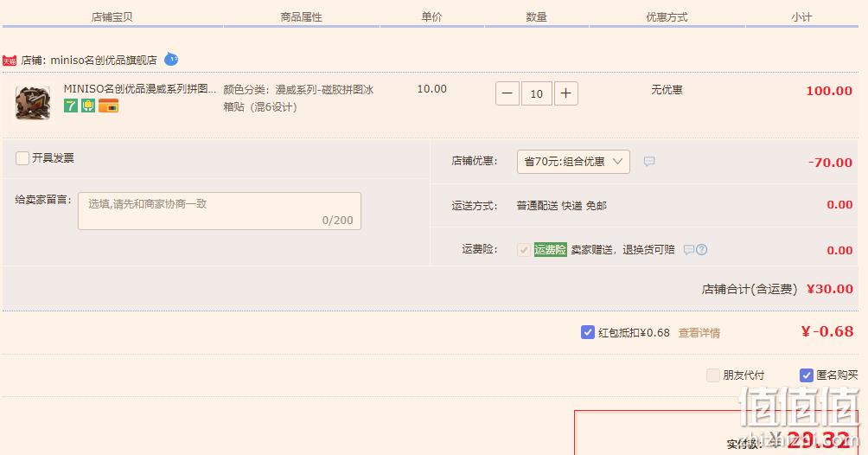The width and height of the screenshot is (868, 455).
Task: Open the MINISO product thumbnail
Action: pyautogui.click(x=33, y=103)
